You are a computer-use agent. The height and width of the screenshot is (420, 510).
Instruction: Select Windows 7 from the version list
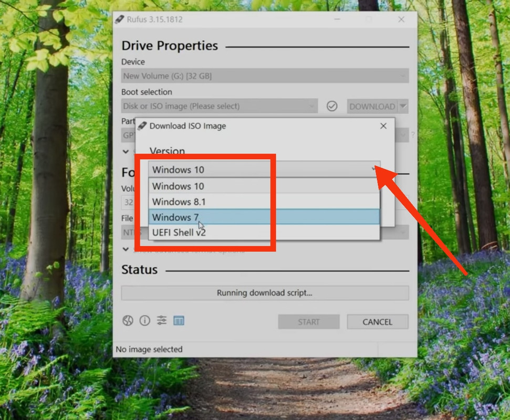264,217
